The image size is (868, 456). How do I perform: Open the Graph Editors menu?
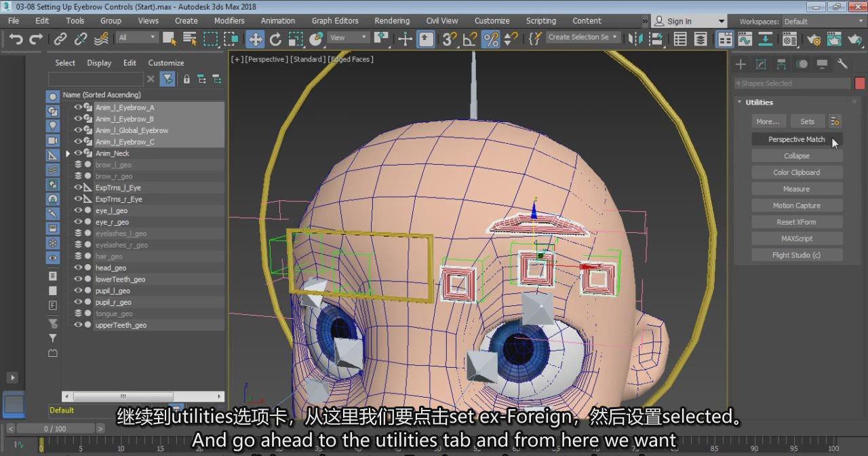(x=335, y=21)
